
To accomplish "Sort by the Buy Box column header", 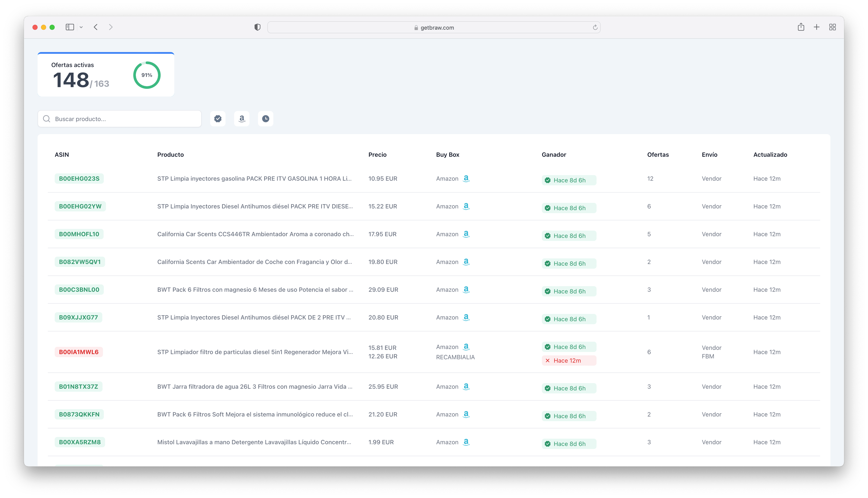I will coord(447,155).
